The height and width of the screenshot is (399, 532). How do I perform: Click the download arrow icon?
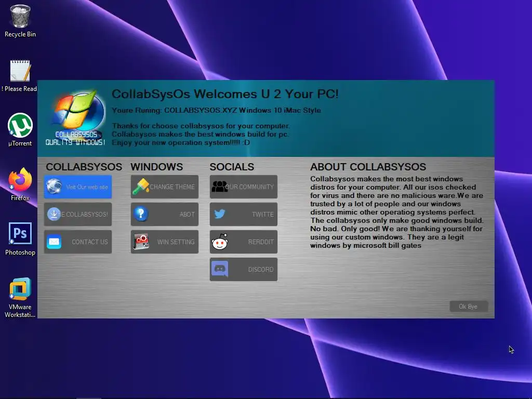tap(54, 214)
